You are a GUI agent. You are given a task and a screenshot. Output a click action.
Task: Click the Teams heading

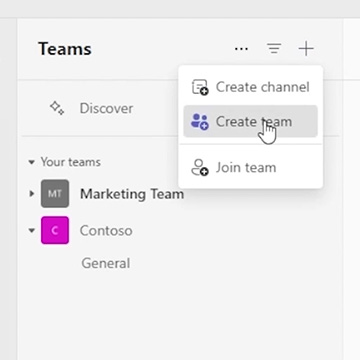65,49
